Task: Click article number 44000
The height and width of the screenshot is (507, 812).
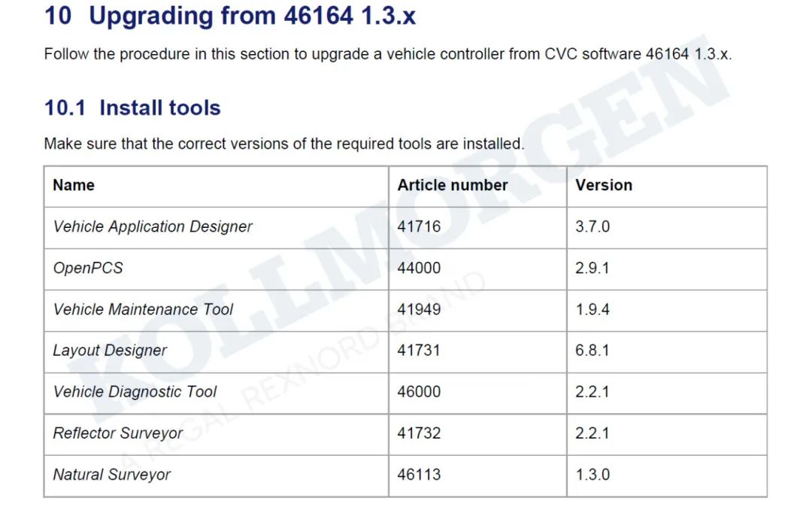Action: tap(419, 268)
